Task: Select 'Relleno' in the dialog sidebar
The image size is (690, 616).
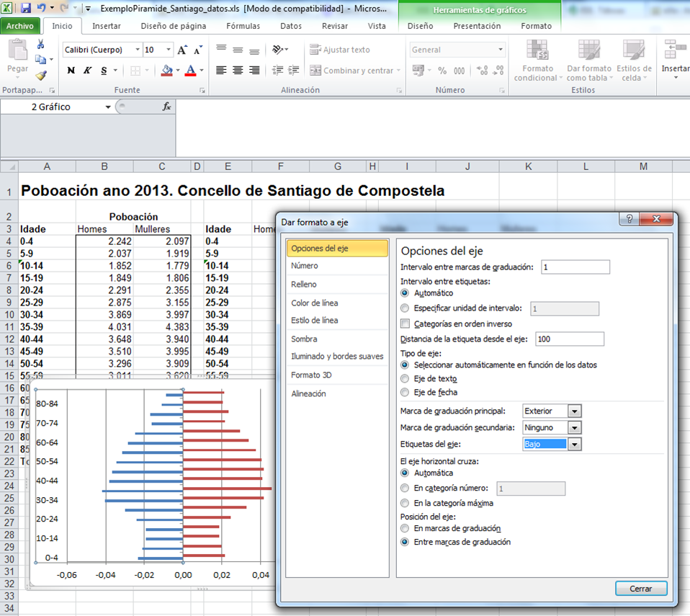Action: pos(304,285)
